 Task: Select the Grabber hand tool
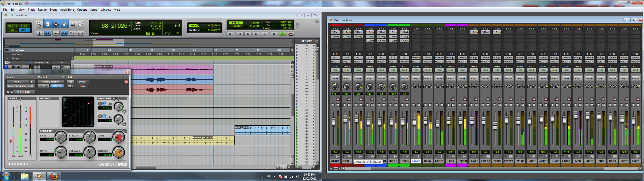tap(64, 25)
